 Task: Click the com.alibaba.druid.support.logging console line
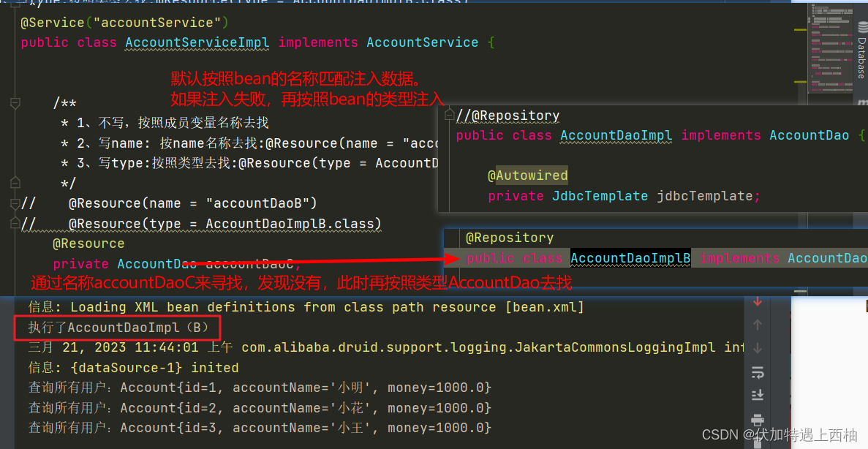point(386,347)
